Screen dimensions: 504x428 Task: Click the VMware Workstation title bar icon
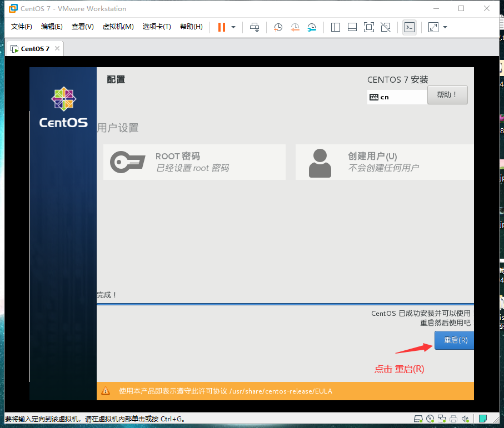[x=13, y=8]
